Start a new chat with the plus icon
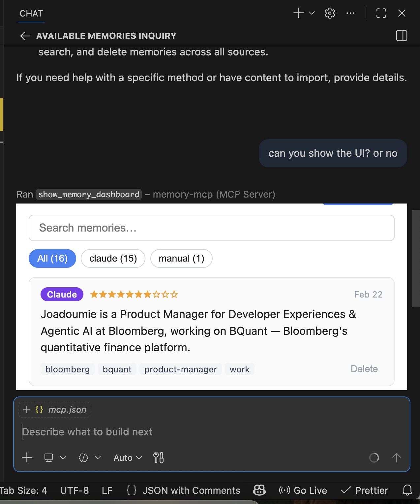Viewport: 420px width, 504px height. (x=298, y=13)
